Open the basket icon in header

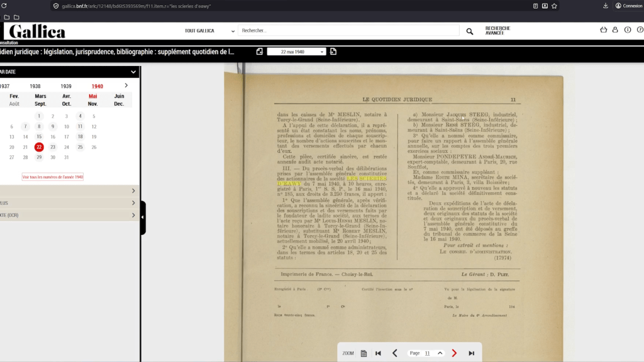click(x=604, y=30)
